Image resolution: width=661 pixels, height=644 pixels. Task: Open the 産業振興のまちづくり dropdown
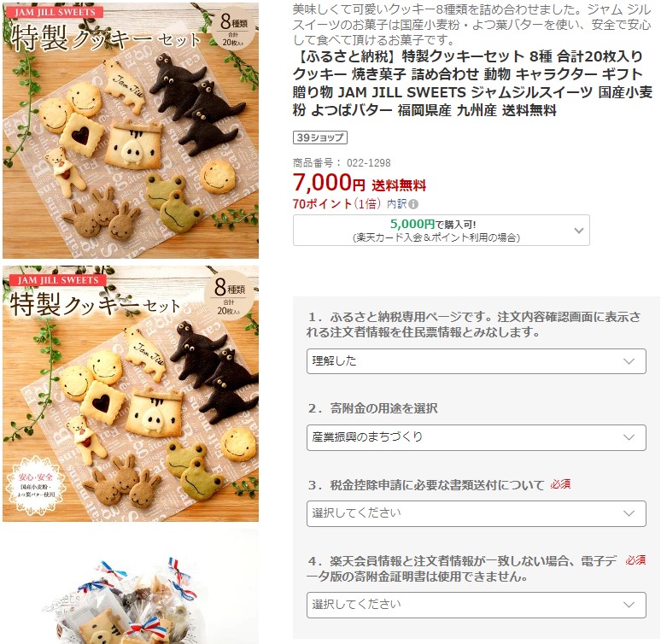pos(476,437)
